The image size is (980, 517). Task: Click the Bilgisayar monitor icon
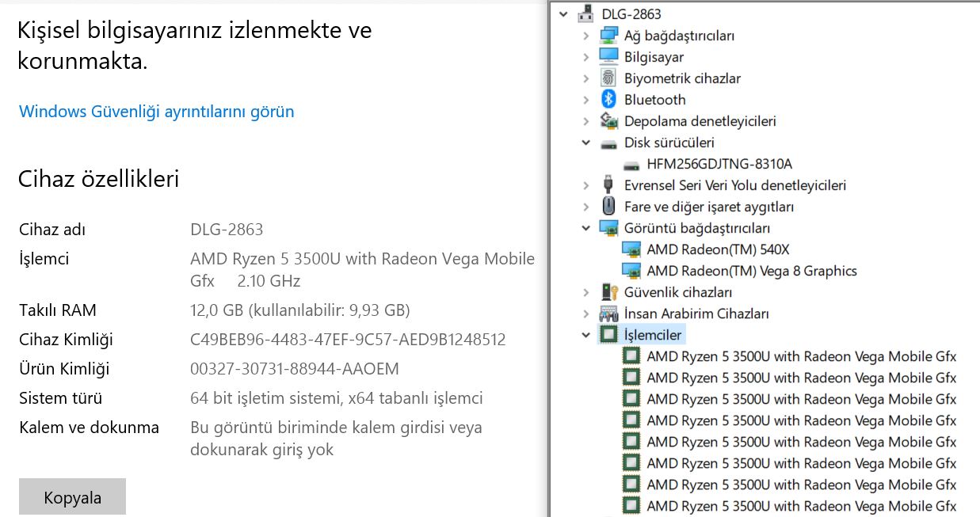(608, 56)
